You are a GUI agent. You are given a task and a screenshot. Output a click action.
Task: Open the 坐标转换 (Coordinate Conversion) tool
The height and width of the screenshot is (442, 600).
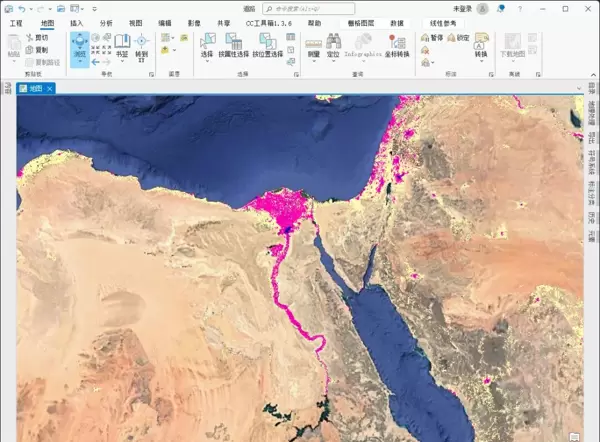[398, 46]
